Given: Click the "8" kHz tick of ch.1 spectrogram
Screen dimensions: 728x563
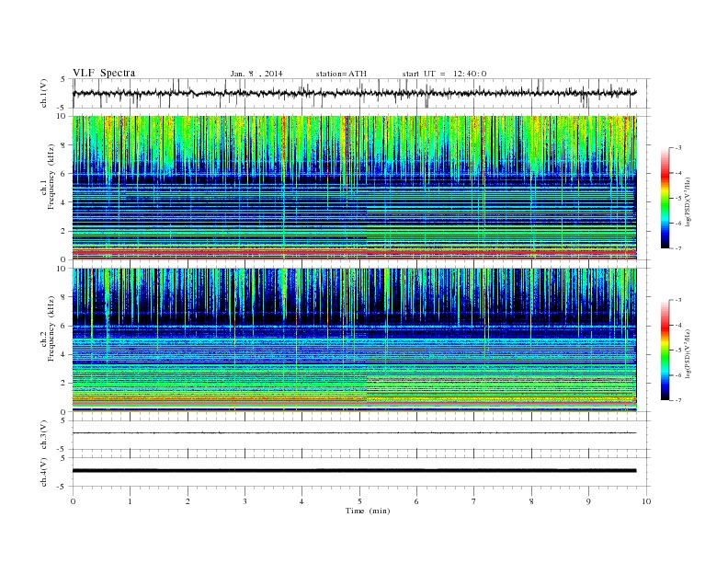Looking at the screenshot, I should click(x=63, y=145).
